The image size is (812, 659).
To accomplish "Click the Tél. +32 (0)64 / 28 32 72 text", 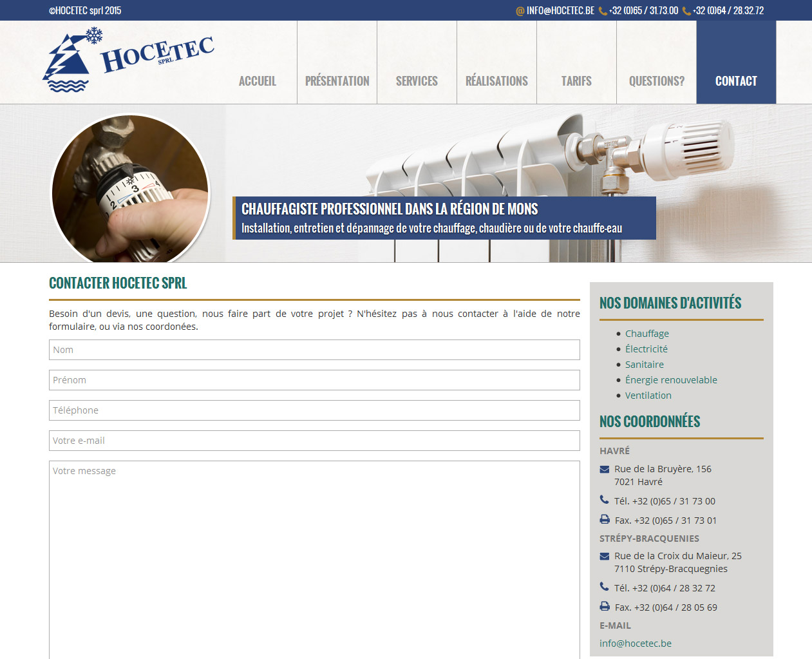I will (665, 588).
